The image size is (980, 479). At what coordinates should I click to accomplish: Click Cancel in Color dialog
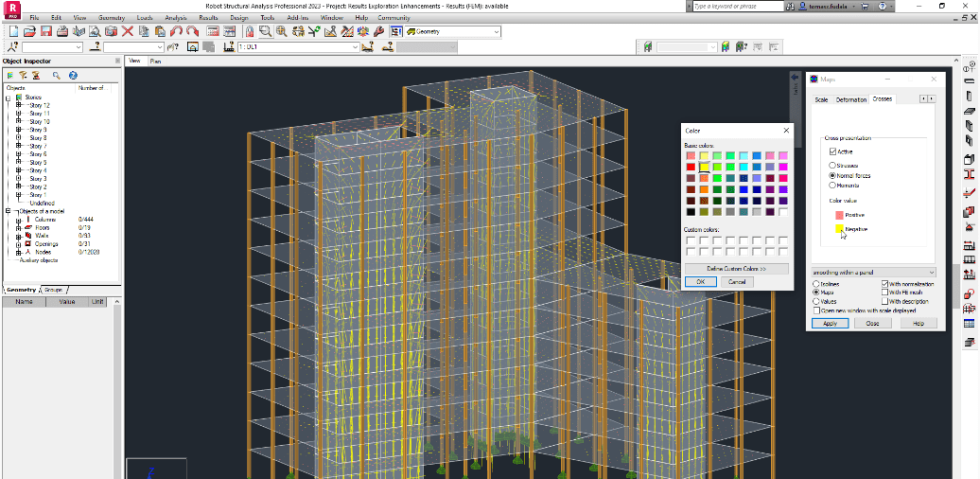click(x=737, y=282)
